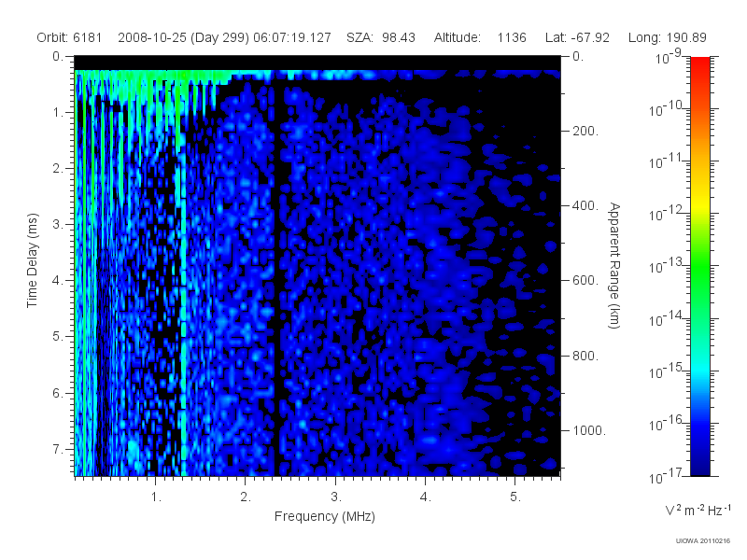Click the Frequency (MHz) axis title
Viewport: 747px width, 560px height.
324,516
